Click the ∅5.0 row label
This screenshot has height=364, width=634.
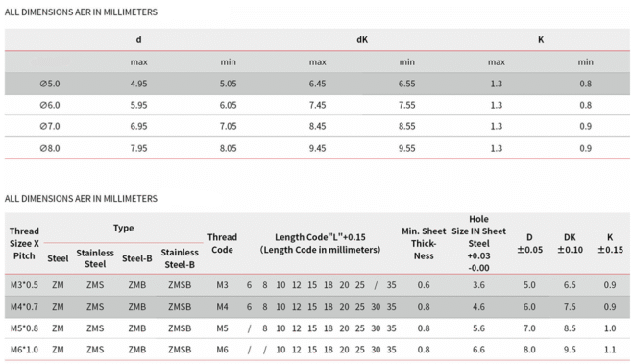50,84
